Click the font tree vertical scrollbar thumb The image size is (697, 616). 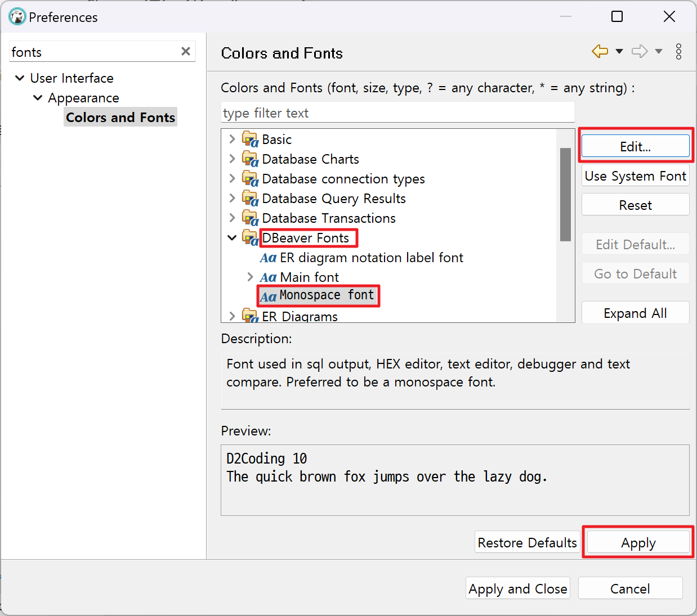pos(566,194)
